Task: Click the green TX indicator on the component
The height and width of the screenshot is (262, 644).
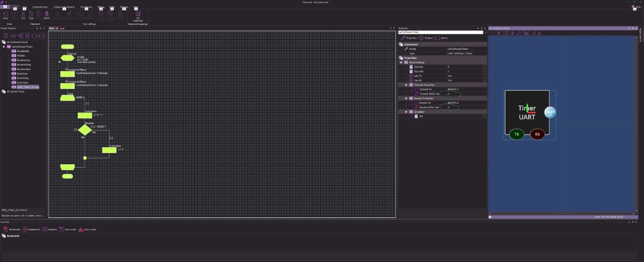Action: click(516, 134)
